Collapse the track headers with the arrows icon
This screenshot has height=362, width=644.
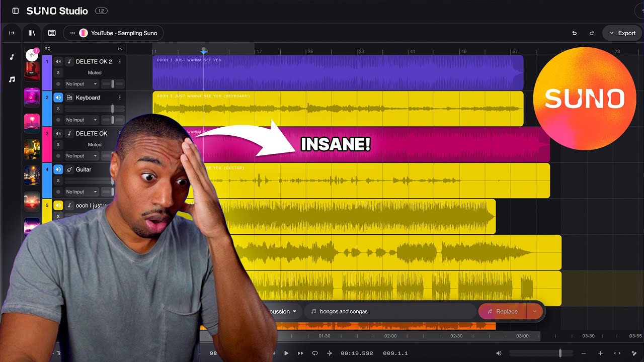(120, 49)
